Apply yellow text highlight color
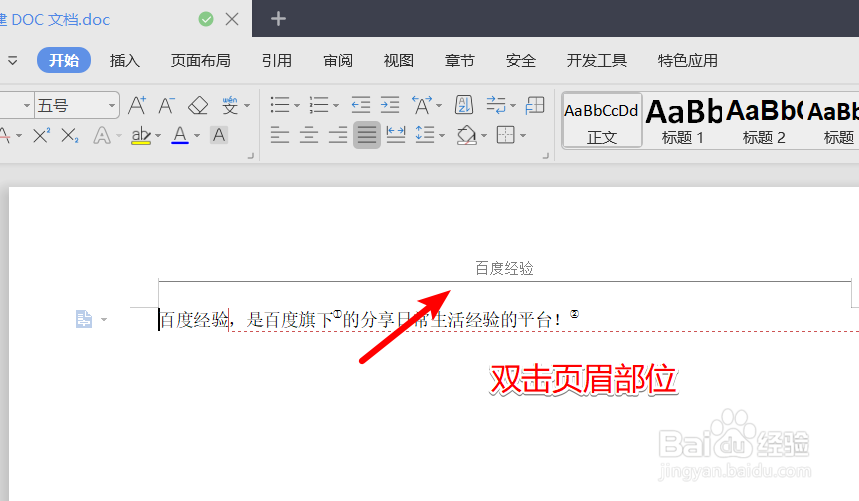 click(141, 135)
